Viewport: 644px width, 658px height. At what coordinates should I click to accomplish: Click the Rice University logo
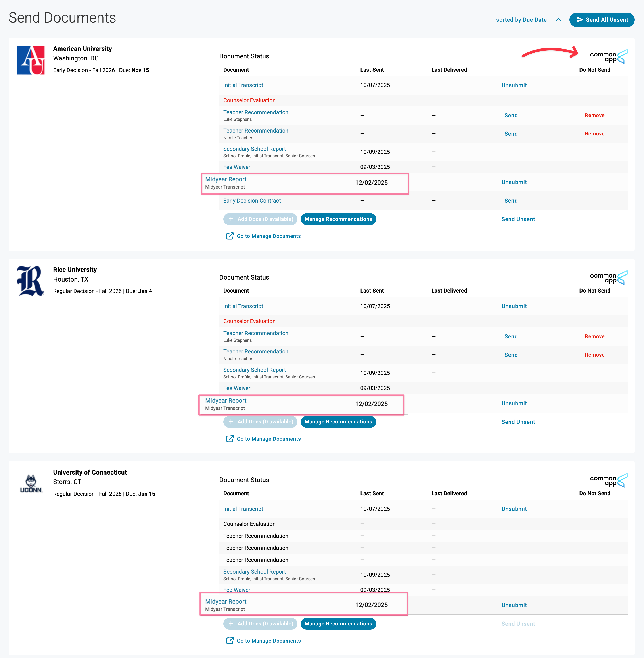(x=31, y=281)
